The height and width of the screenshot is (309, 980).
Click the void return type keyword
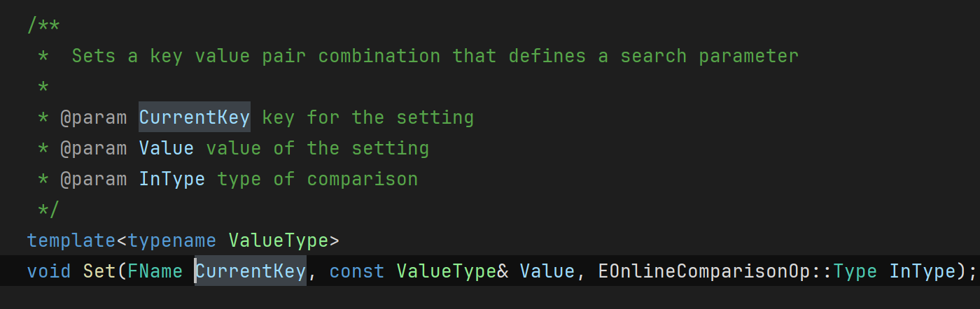coord(49,271)
